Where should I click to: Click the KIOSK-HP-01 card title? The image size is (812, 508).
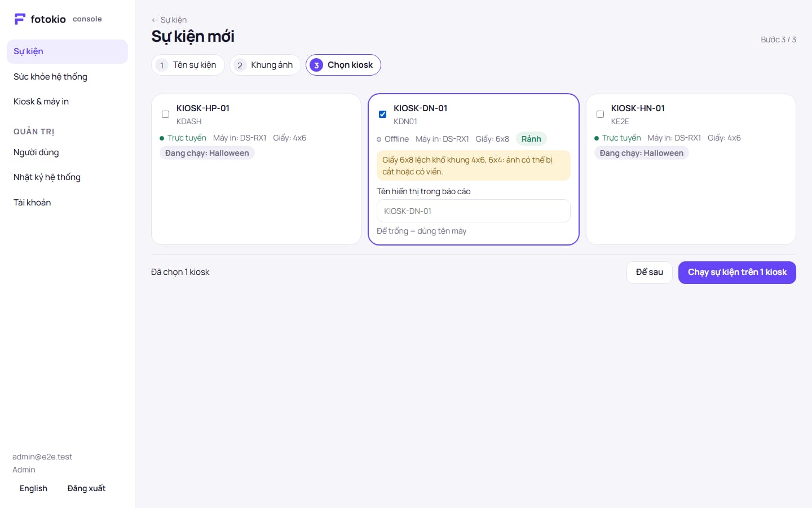pyautogui.click(x=203, y=108)
